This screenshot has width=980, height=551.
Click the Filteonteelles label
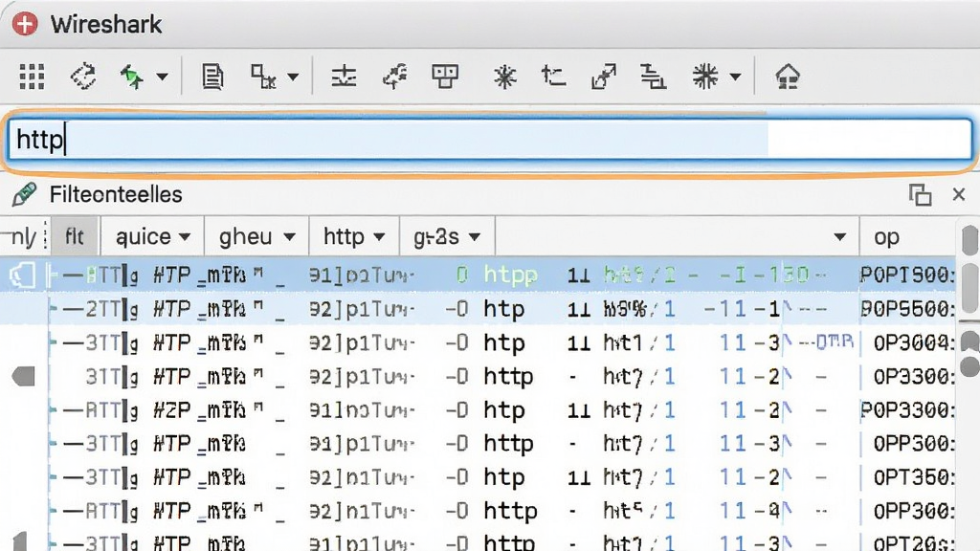click(116, 195)
